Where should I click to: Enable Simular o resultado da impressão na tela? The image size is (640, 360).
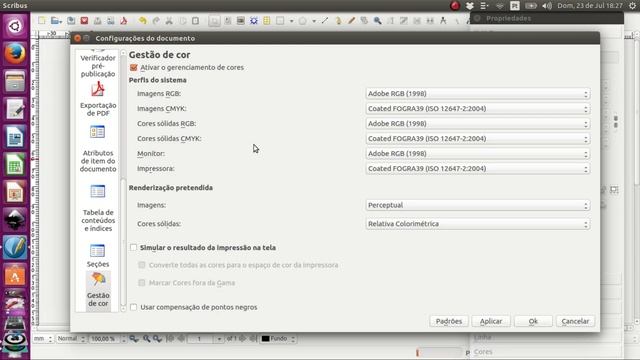click(x=133, y=247)
